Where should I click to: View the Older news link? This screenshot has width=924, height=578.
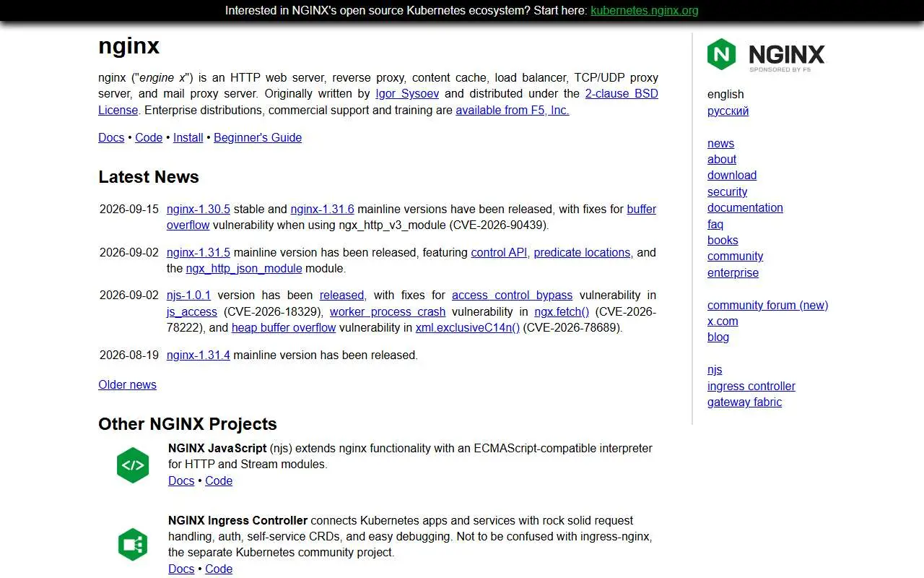(x=127, y=385)
